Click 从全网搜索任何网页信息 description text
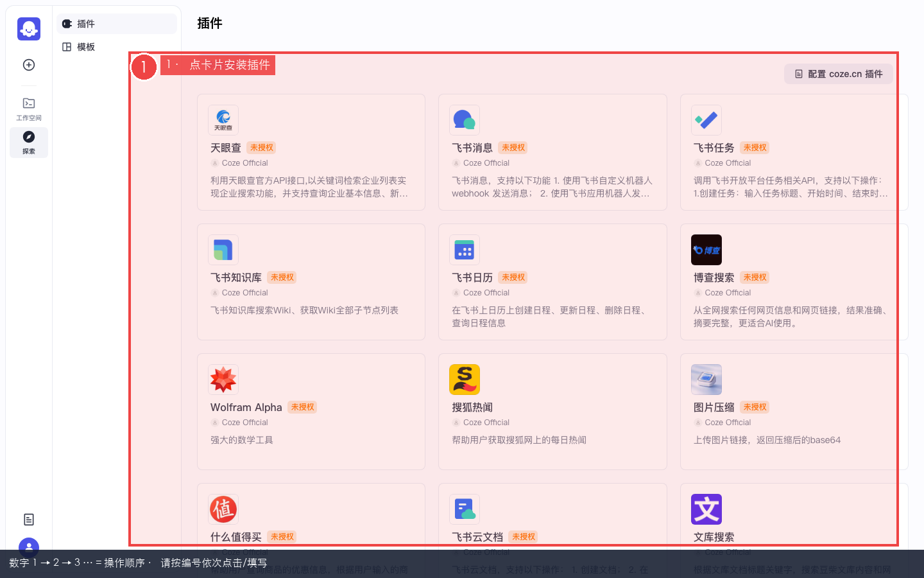The image size is (924, 578). [792, 317]
